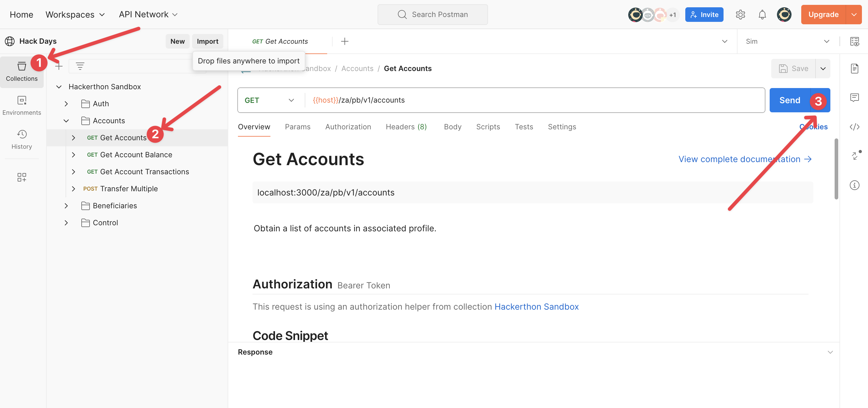Open the History sidebar panel

click(22, 139)
